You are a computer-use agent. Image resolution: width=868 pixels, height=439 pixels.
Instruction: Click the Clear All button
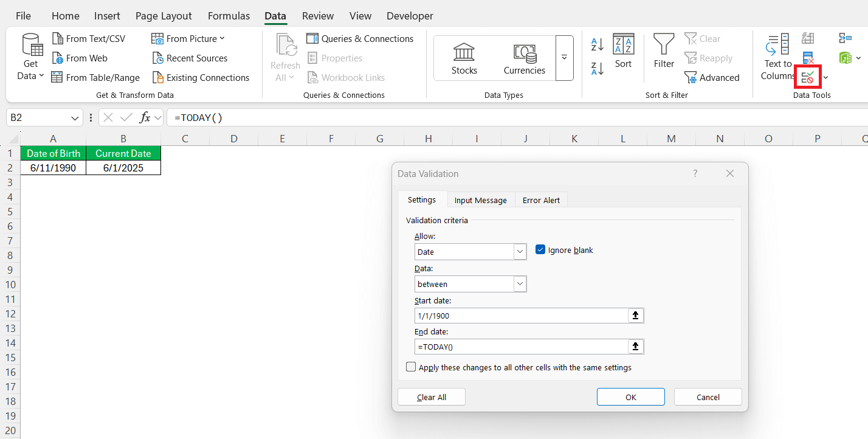point(432,397)
